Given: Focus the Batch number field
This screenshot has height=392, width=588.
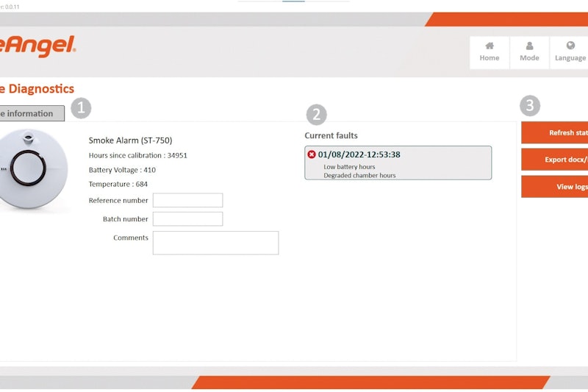Looking at the screenshot, I should (x=187, y=219).
